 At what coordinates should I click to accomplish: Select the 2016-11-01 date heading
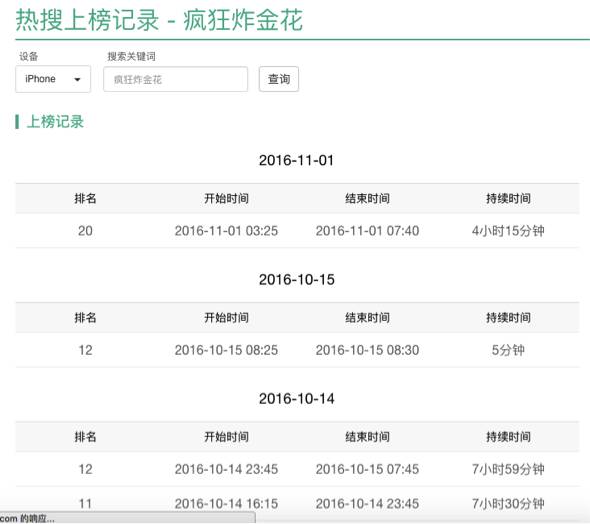tap(297, 161)
